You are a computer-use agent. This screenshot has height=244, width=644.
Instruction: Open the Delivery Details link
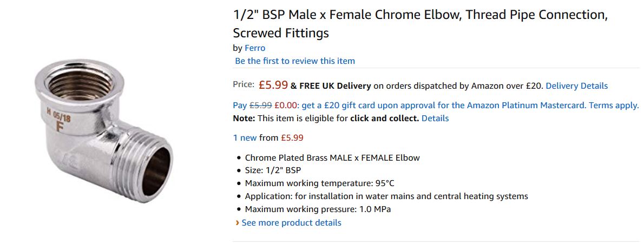click(x=576, y=86)
